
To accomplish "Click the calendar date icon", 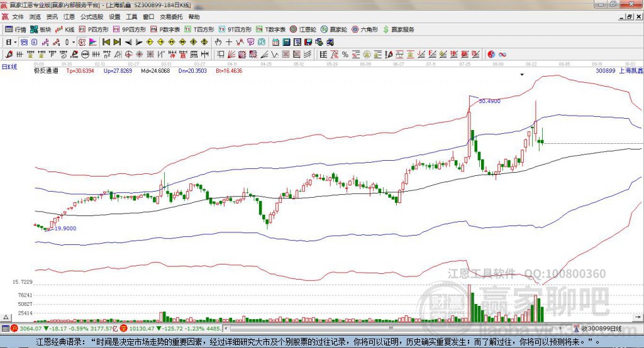I will point(275,42).
